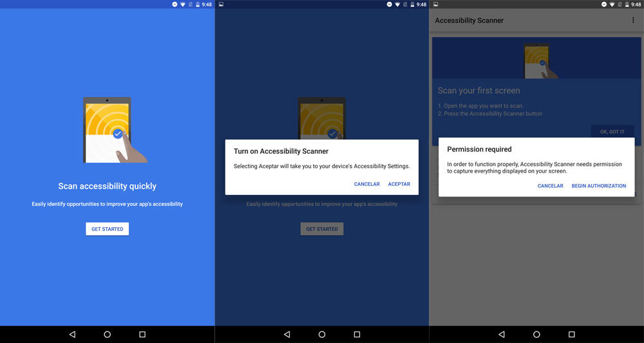Click the Scan accessibility quickly heading text
The height and width of the screenshot is (343, 644).
(107, 187)
